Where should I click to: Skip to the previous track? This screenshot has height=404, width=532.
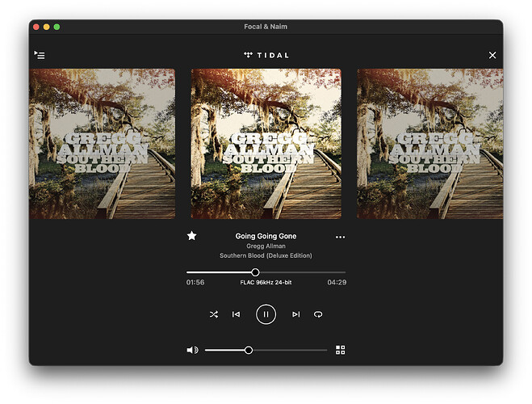click(x=237, y=314)
